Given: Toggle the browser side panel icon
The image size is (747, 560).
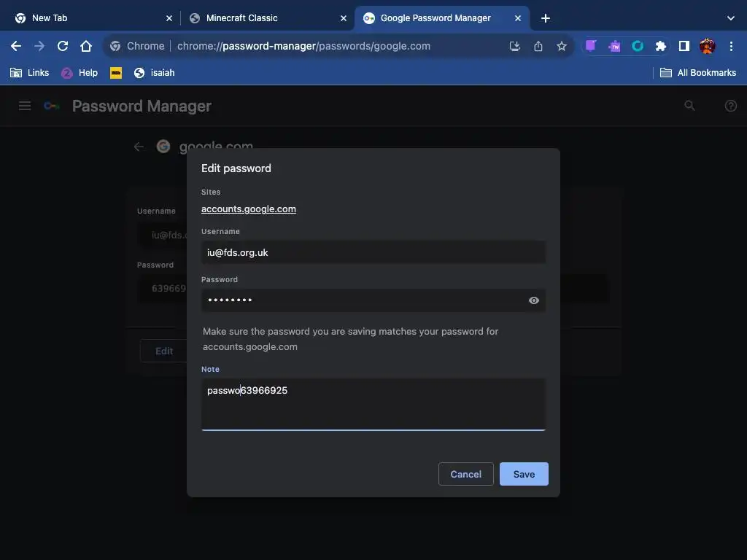Looking at the screenshot, I should coord(684,46).
